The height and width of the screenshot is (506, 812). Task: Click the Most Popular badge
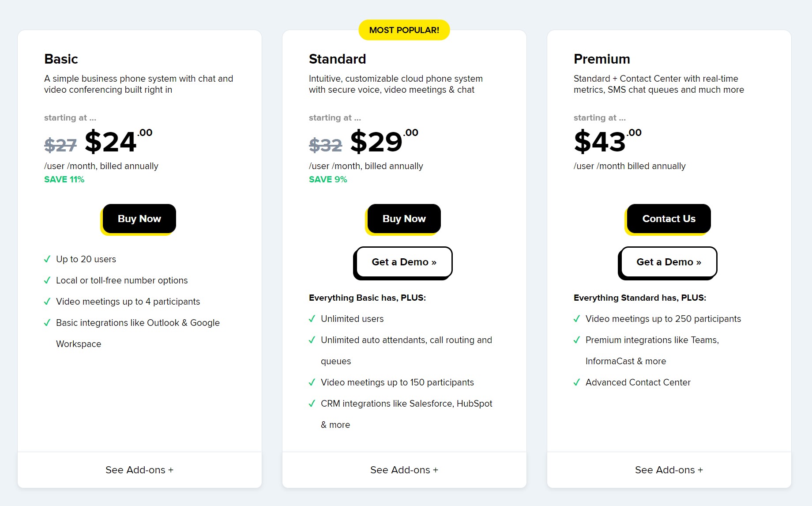404,30
